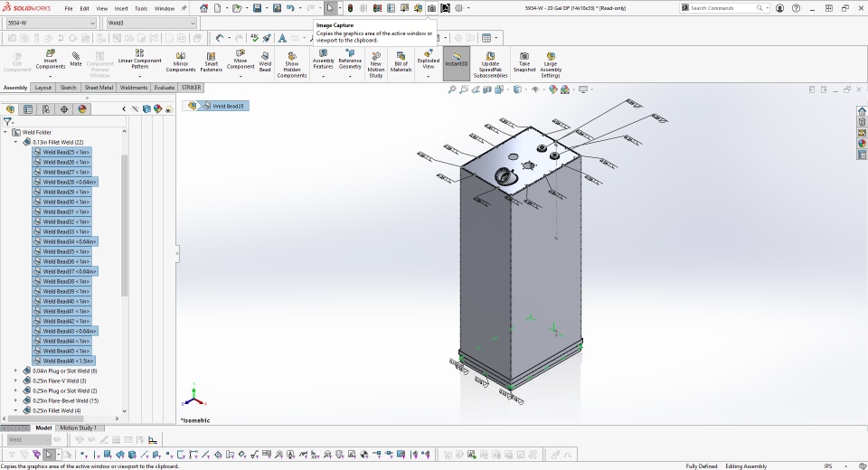The width and height of the screenshot is (868, 470).
Task: Open the Home welcome icon
Action: click(x=204, y=8)
